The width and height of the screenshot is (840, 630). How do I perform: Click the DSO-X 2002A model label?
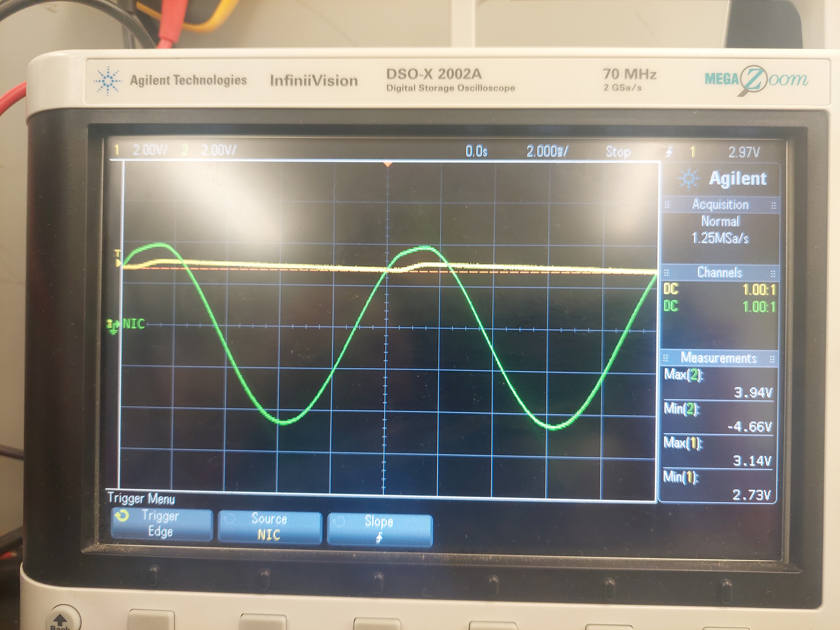point(434,74)
